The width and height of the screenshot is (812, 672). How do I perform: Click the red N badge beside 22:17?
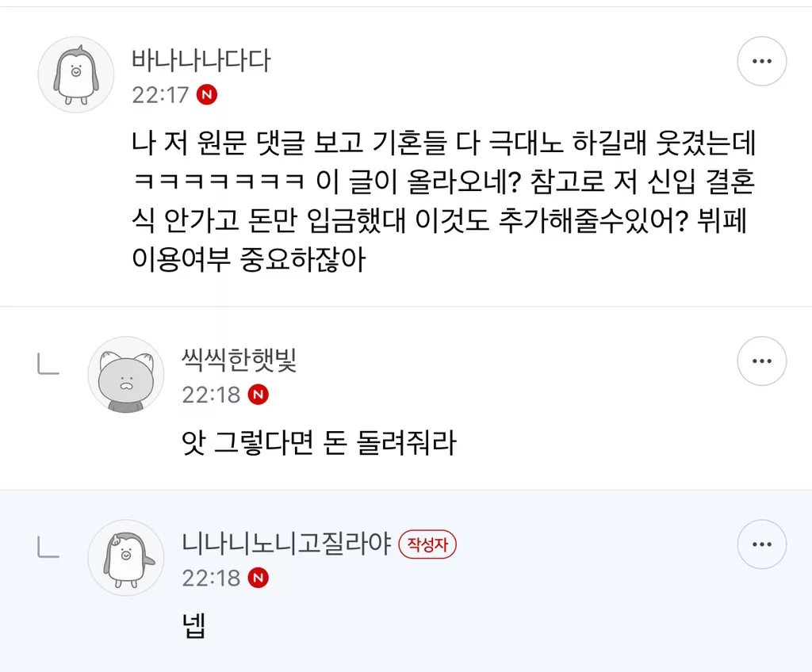pyautogui.click(x=208, y=95)
